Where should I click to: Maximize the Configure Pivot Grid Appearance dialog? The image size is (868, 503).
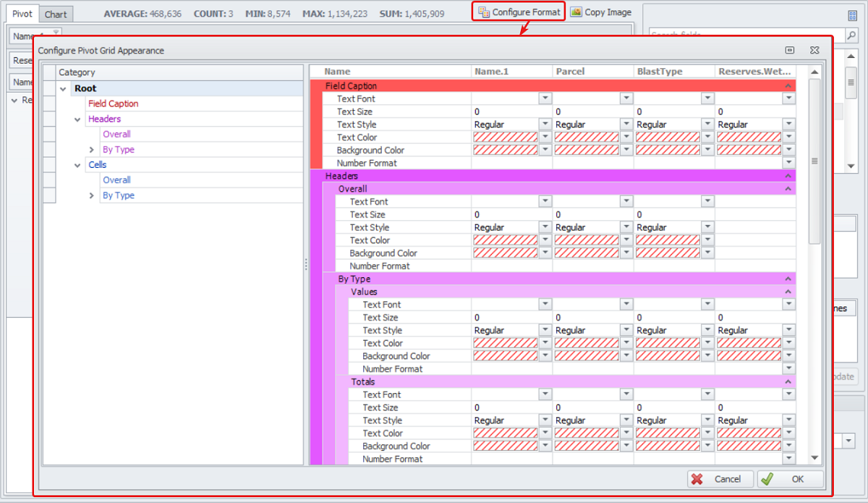pyautogui.click(x=790, y=51)
